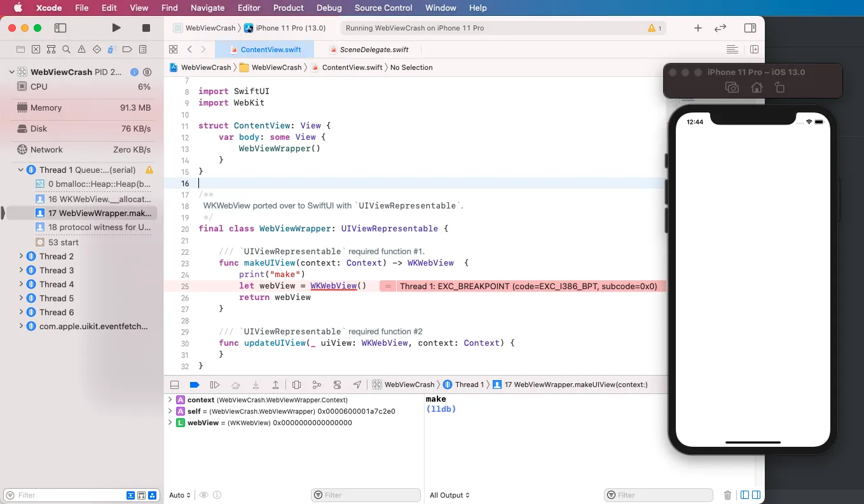Expand the context variable

pyautogui.click(x=170, y=400)
